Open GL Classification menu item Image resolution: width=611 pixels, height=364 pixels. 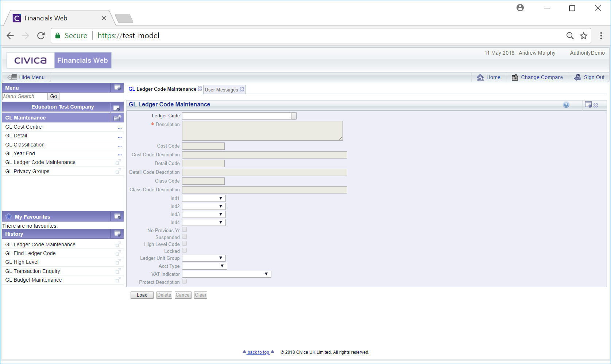click(25, 145)
